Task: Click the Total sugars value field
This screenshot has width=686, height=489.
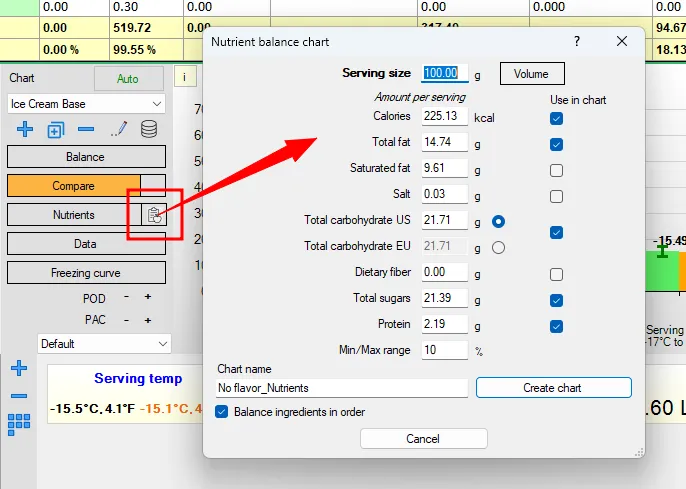Action: pyautogui.click(x=444, y=298)
